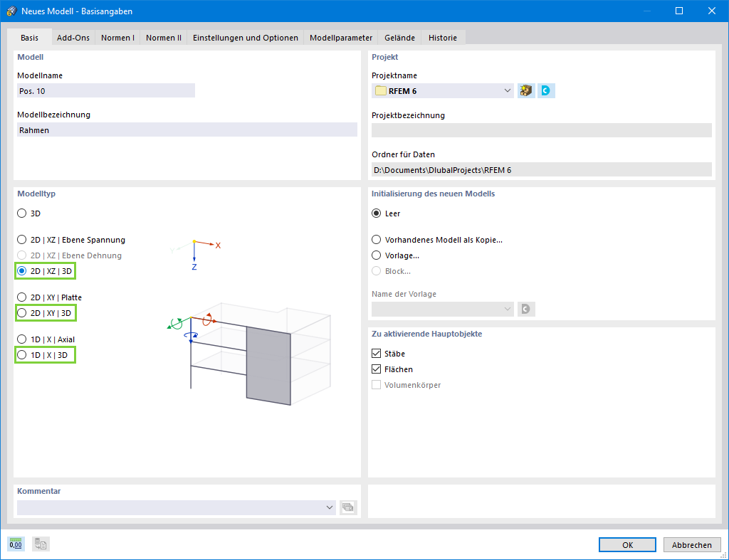The image size is (729, 560).
Task: Click the yellow folder icon in Projektname box
Action: [x=379, y=90]
